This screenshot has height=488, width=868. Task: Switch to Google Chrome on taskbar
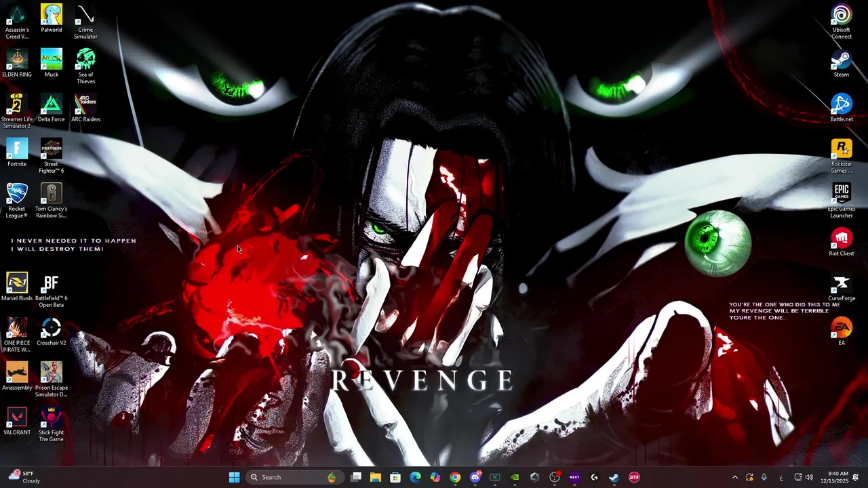(455, 477)
